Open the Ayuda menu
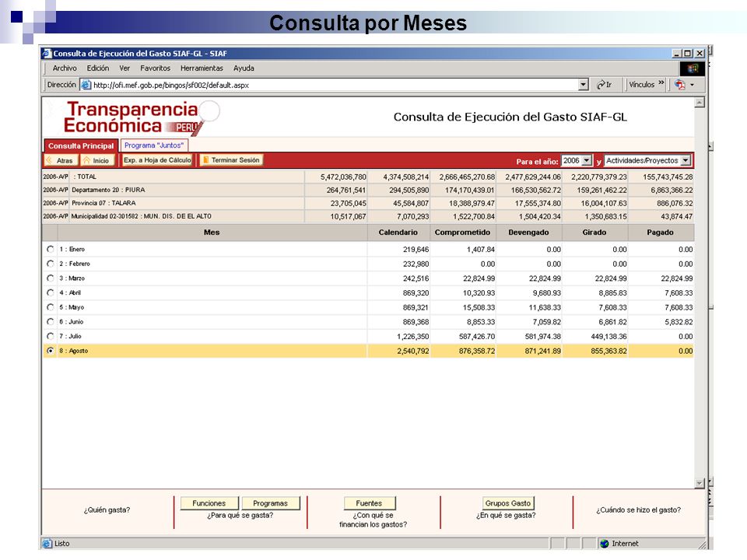Image resolution: width=747 pixels, height=560 pixels. point(244,68)
